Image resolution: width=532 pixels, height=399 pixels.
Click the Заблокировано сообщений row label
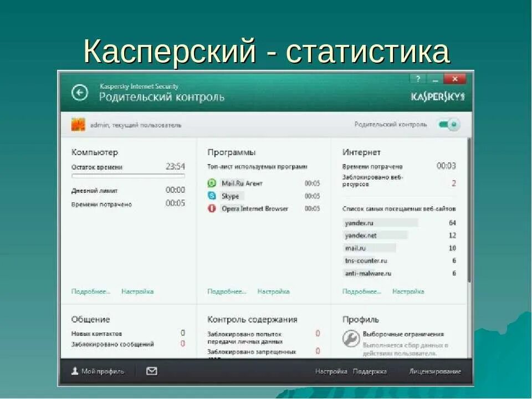coord(112,344)
